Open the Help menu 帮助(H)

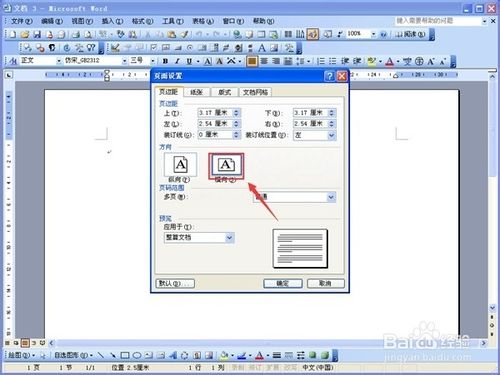(x=263, y=21)
